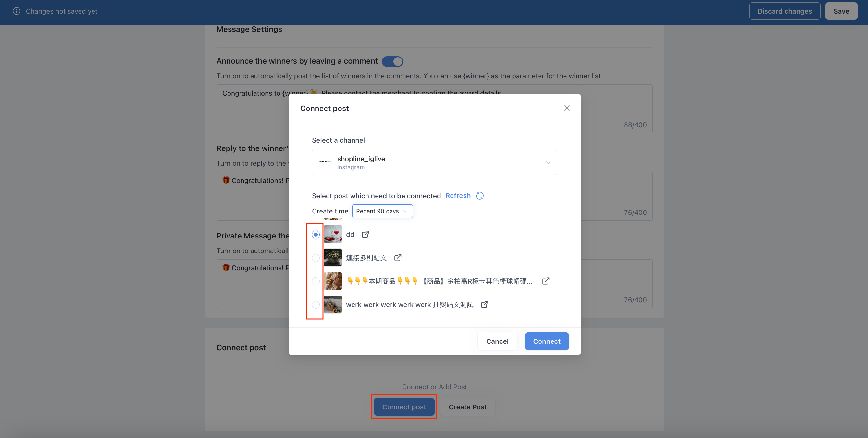
Task: Open external link icon for dd post
Action: [365, 234]
